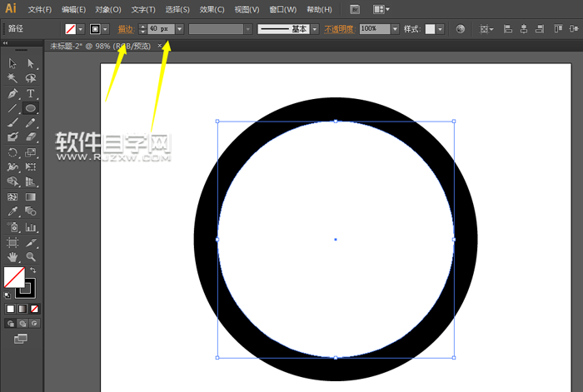Click the 样式 style swatch
This screenshot has height=392, width=583.
click(431, 28)
